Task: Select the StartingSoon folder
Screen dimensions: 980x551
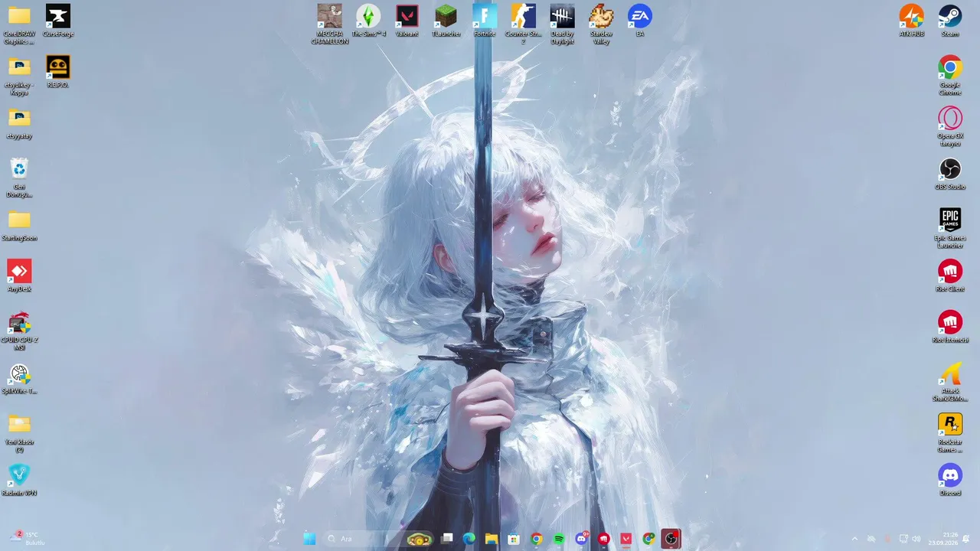Action: click(19, 225)
